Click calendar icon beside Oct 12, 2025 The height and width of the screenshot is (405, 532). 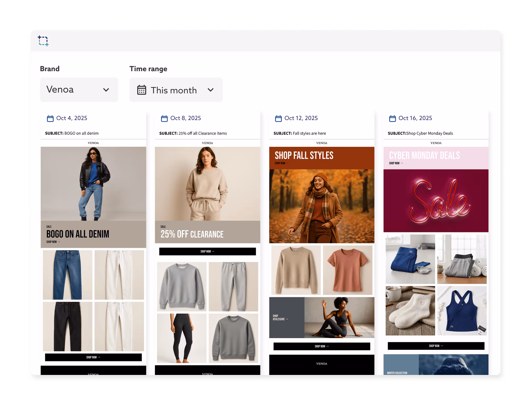click(x=278, y=118)
